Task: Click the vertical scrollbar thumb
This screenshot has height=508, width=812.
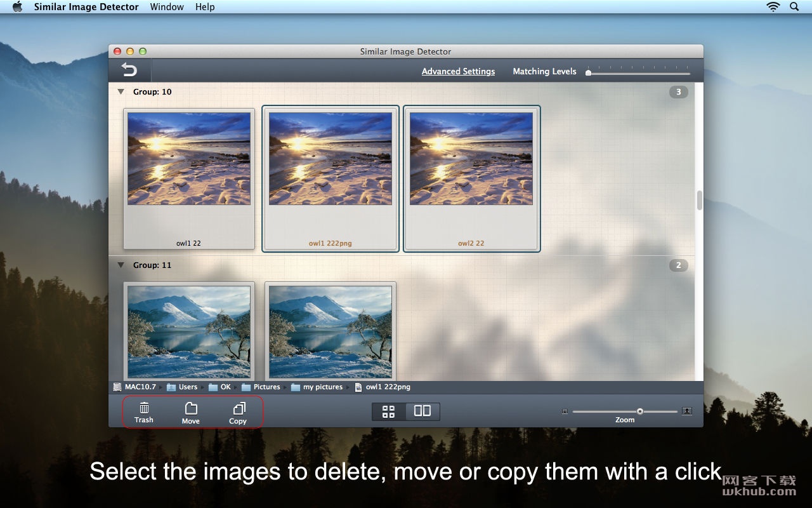Action: pyautogui.click(x=700, y=200)
